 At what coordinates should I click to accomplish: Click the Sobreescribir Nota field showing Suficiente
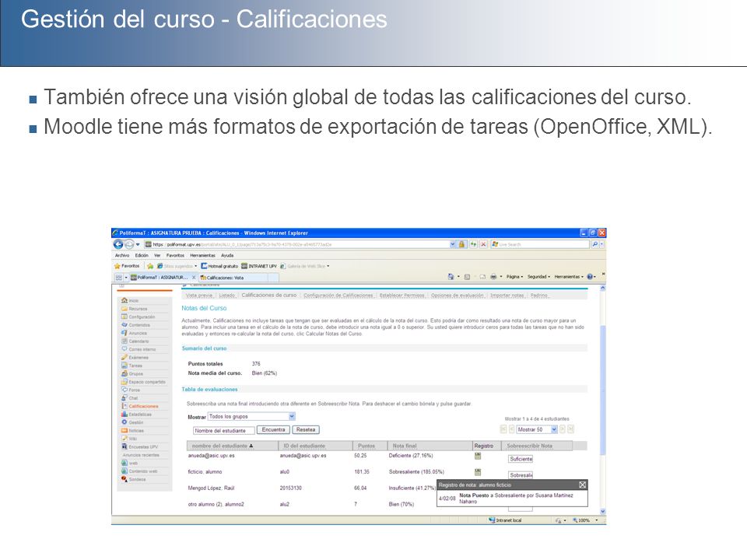(521, 459)
